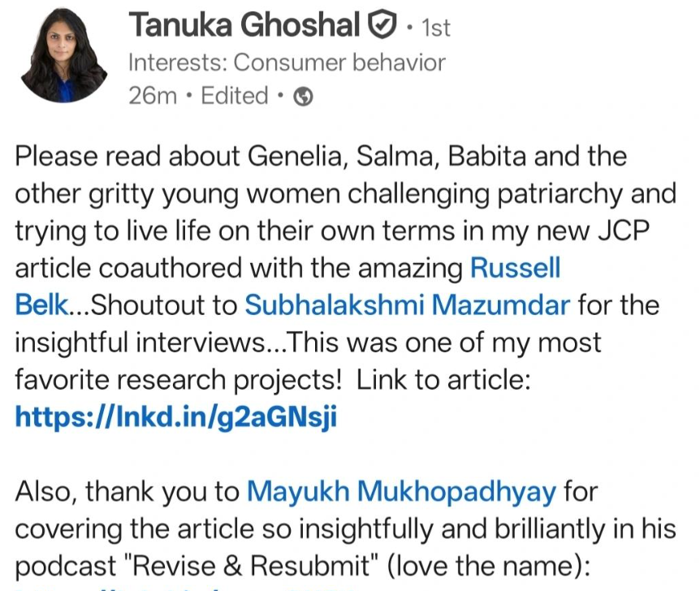The height and width of the screenshot is (591, 700).
Task: Click the word Genelia in the post
Action: (296, 157)
